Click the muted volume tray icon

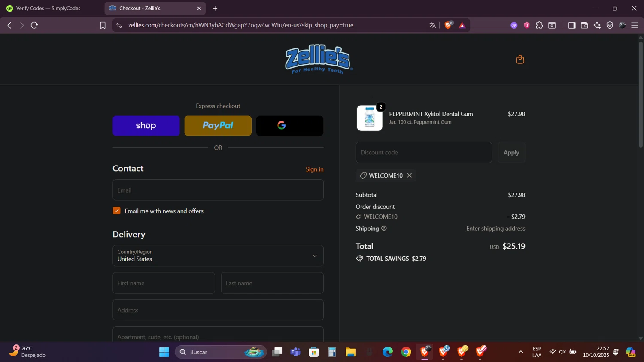[562, 352]
